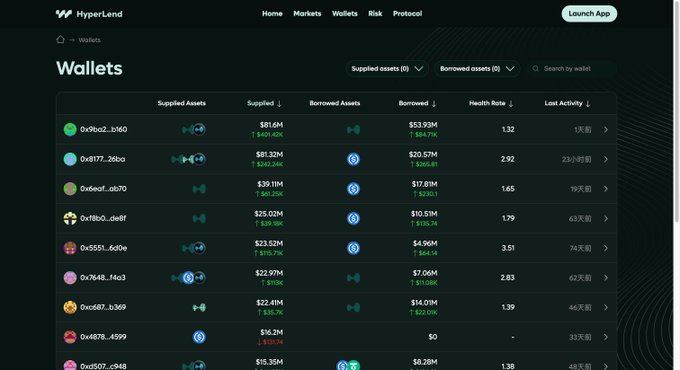Open wallet address 0x9ba2...b160
Screen dimensions: 680x370
click(104, 129)
